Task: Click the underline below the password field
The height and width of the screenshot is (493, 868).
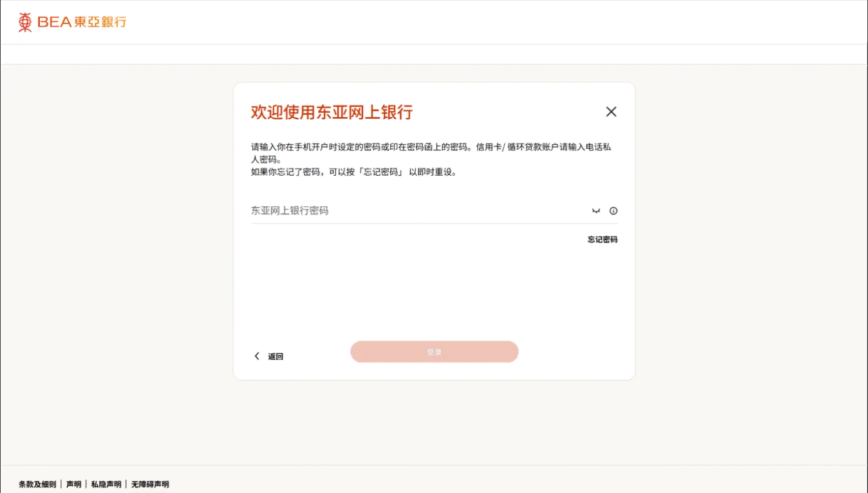Action: click(x=434, y=223)
